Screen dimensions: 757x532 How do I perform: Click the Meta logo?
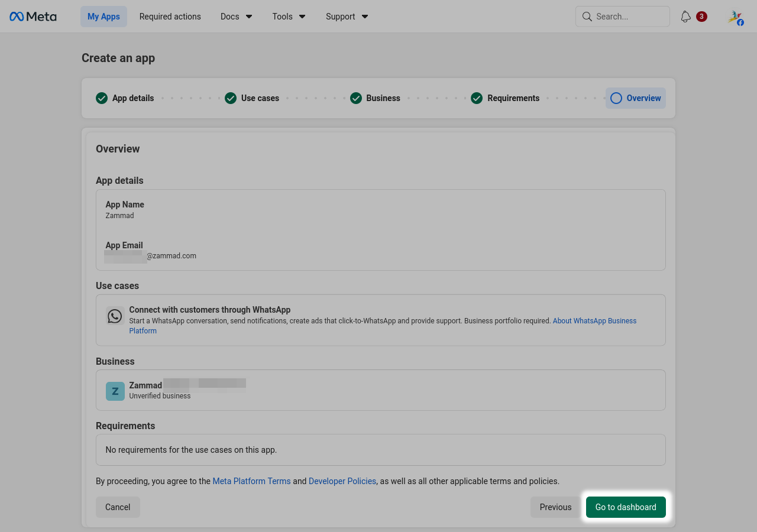pos(33,17)
